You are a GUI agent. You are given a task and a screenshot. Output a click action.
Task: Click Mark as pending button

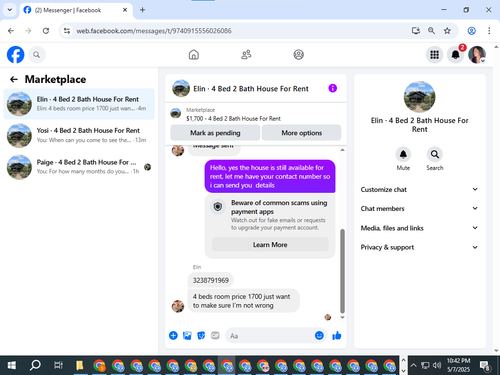215,133
